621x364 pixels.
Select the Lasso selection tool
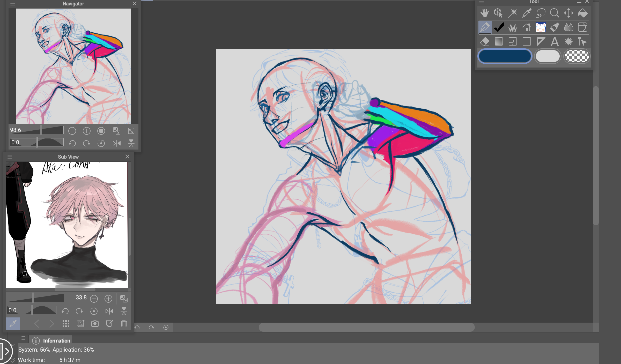[x=541, y=13]
